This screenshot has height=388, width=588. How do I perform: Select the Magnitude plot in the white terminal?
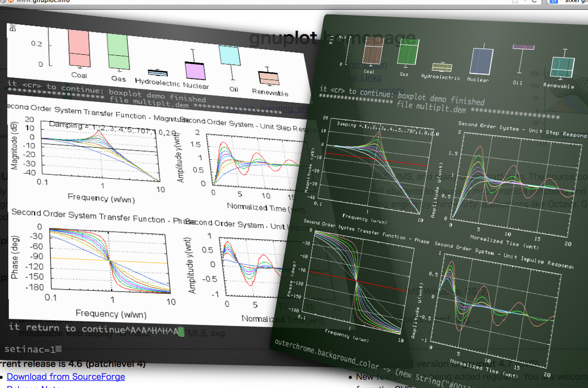100,151
